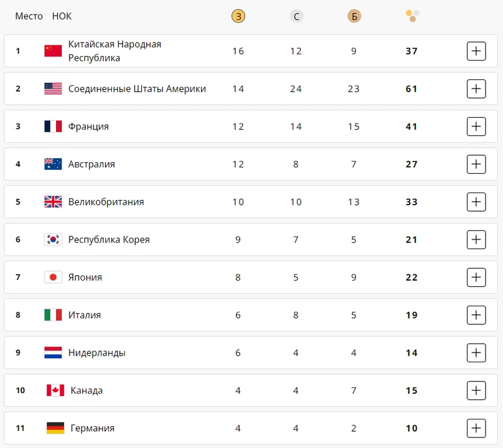Click the bronze medal column icon
The width and height of the screenshot is (503, 448).
[x=354, y=16]
